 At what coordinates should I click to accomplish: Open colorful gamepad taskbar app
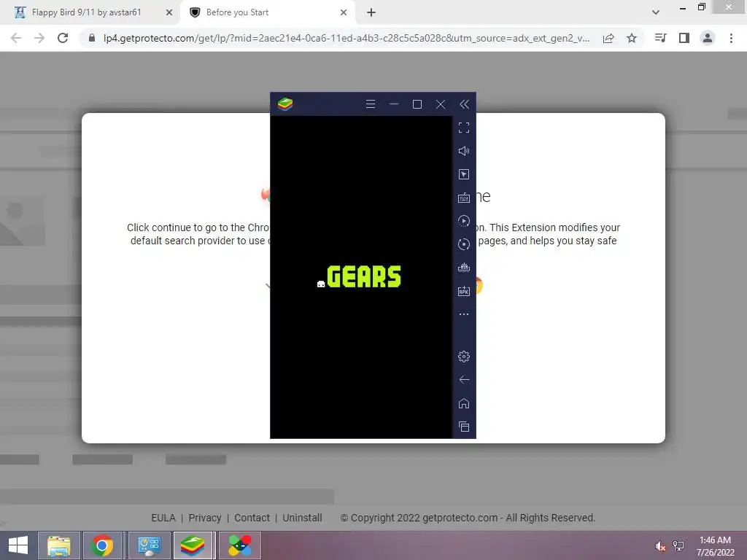tap(239, 545)
